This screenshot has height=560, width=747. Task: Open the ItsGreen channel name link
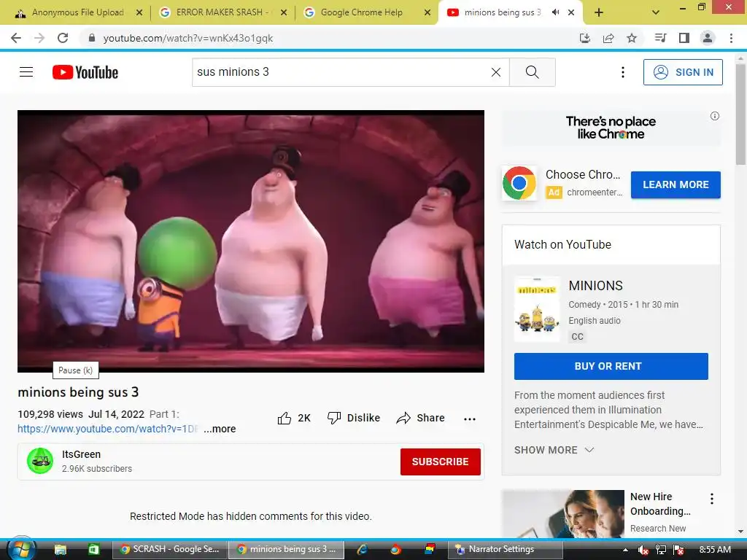[x=81, y=454]
